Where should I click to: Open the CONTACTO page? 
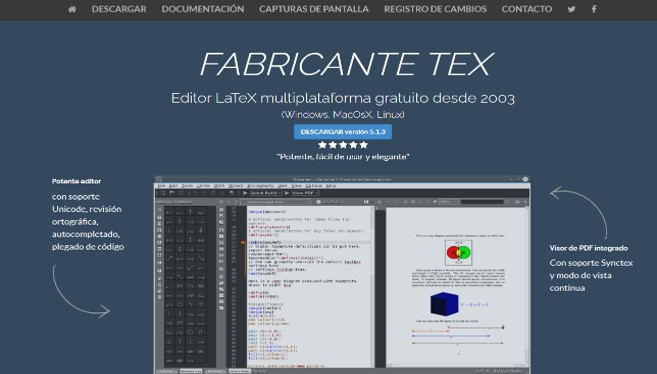(527, 9)
